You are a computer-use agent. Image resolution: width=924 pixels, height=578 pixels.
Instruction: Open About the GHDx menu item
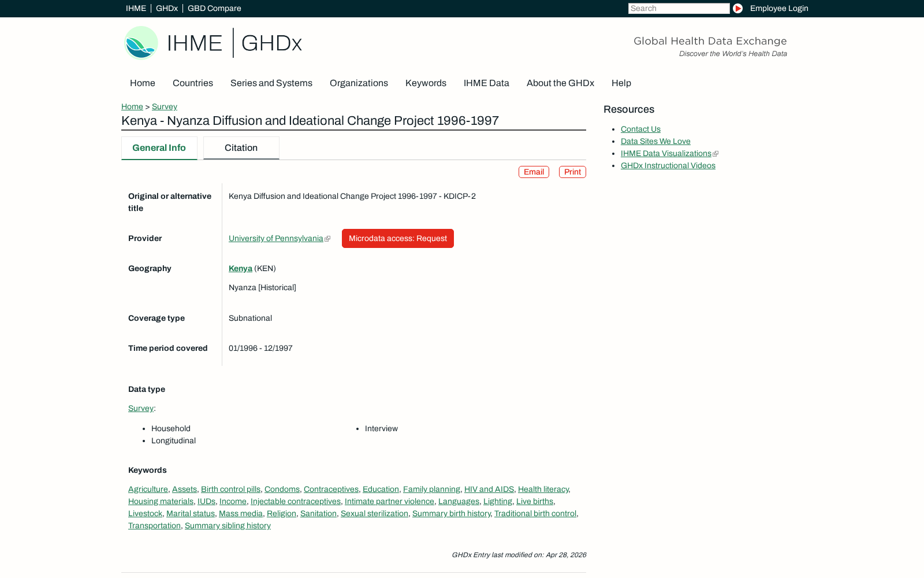click(560, 83)
